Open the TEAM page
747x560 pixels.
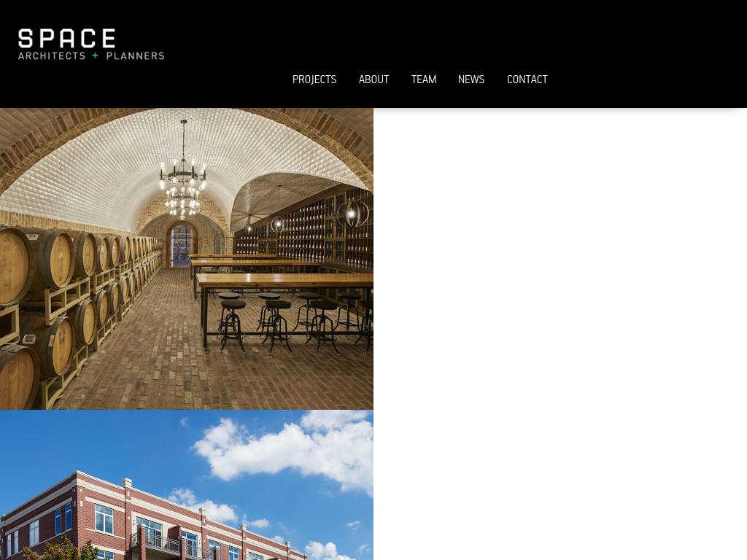[424, 79]
